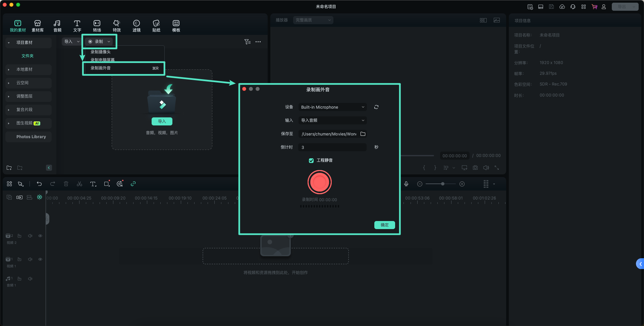Image resolution: width=644 pixels, height=326 pixels.
Task: Open the 滤镜 filters panel
Action: 137,26
